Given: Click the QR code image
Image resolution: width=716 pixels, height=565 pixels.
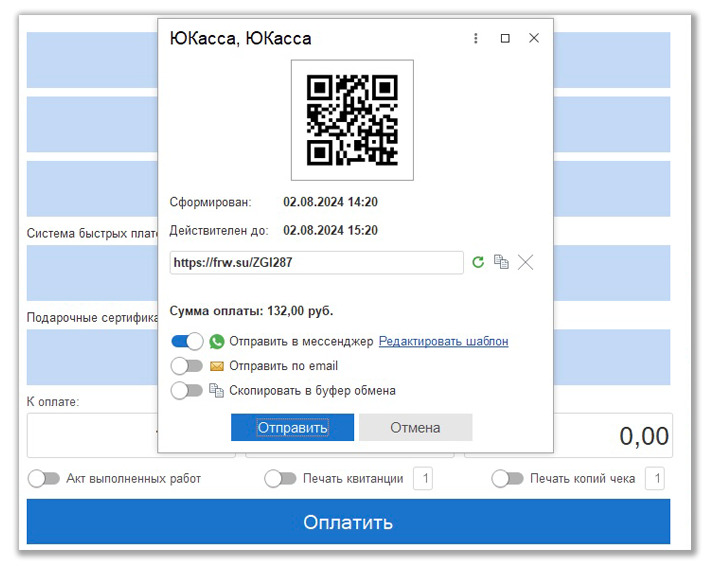Looking at the screenshot, I should click(x=352, y=120).
